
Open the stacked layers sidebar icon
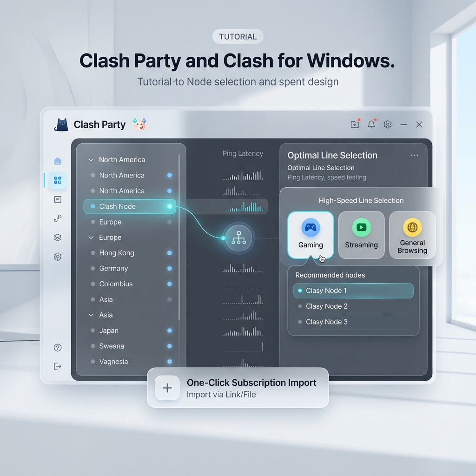58,238
